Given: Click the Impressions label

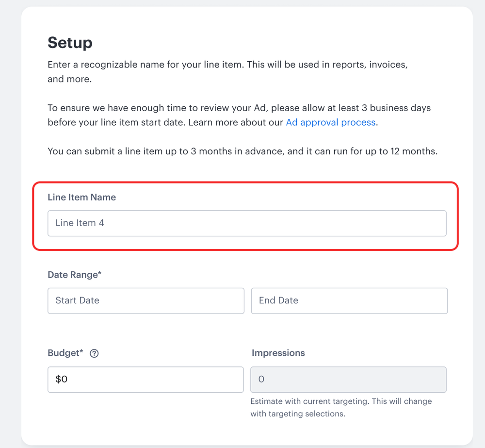Looking at the screenshot, I should tap(278, 353).
